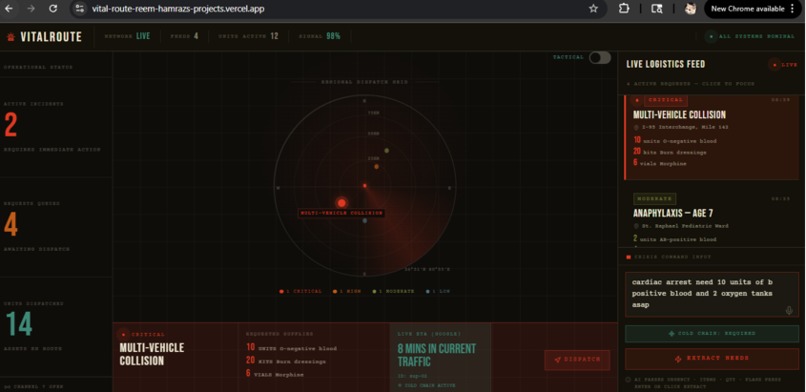Click the Signal 98% header stat
This screenshot has height=392, width=806.
point(320,36)
